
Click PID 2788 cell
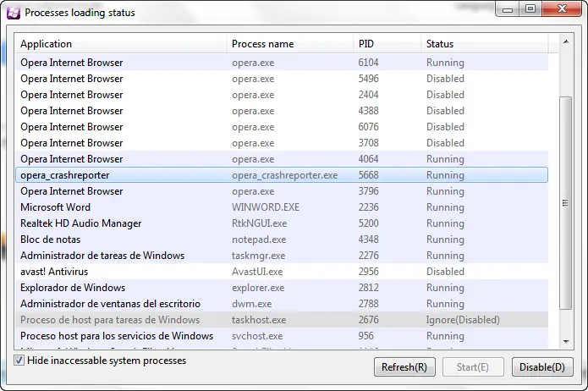coord(368,304)
